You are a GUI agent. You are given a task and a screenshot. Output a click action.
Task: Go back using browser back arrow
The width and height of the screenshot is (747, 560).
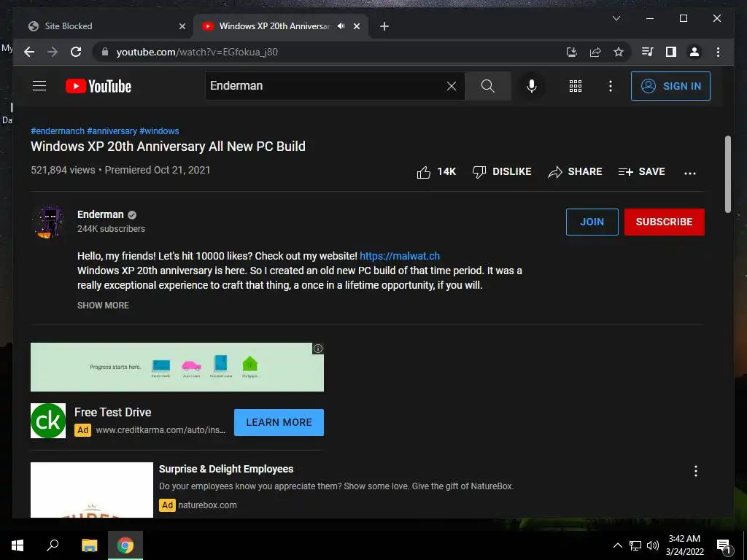point(29,52)
